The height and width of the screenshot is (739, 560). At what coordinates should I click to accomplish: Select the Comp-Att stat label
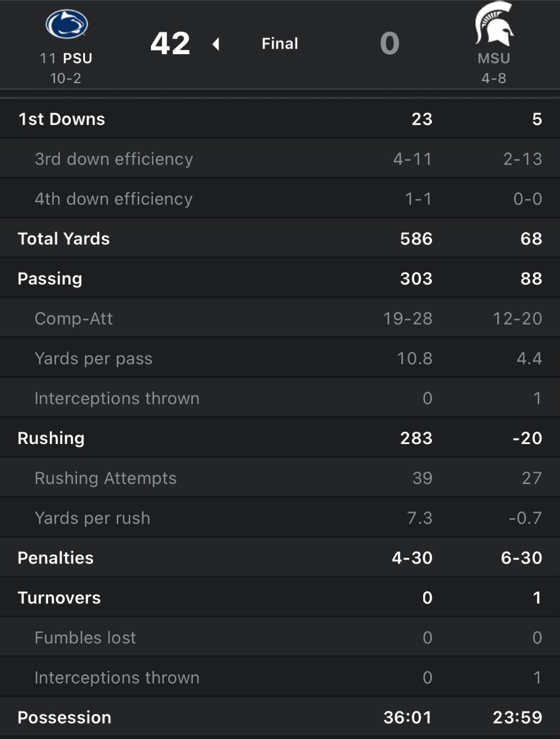tap(74, 318)
